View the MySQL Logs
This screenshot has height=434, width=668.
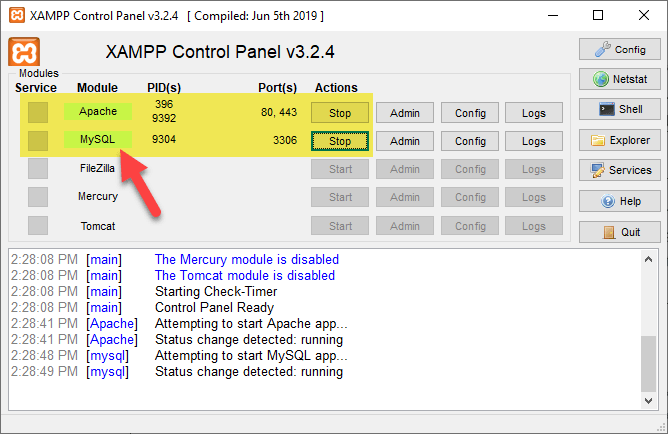pos(534,141)
